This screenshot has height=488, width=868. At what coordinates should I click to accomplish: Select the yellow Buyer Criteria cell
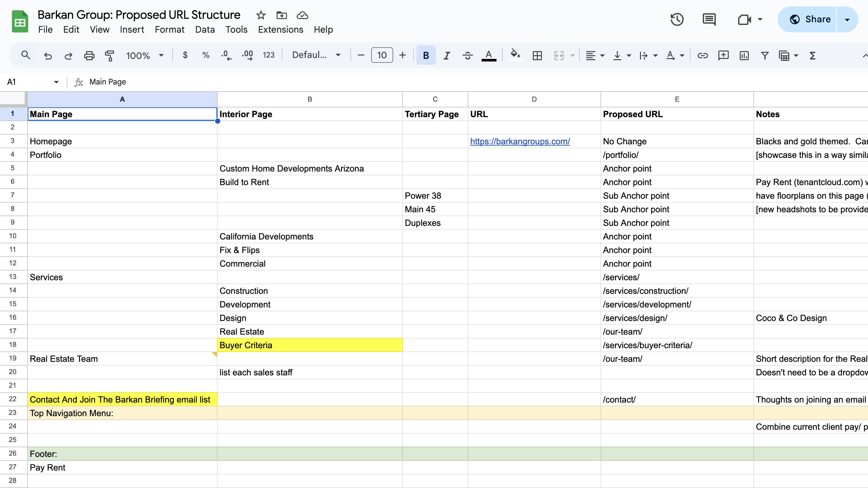point(310,345)
